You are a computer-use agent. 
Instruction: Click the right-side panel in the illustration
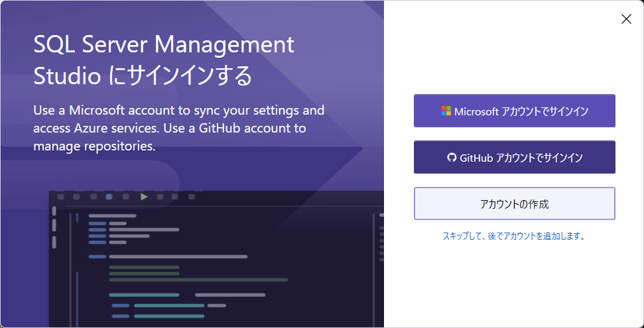click(381, 265)
